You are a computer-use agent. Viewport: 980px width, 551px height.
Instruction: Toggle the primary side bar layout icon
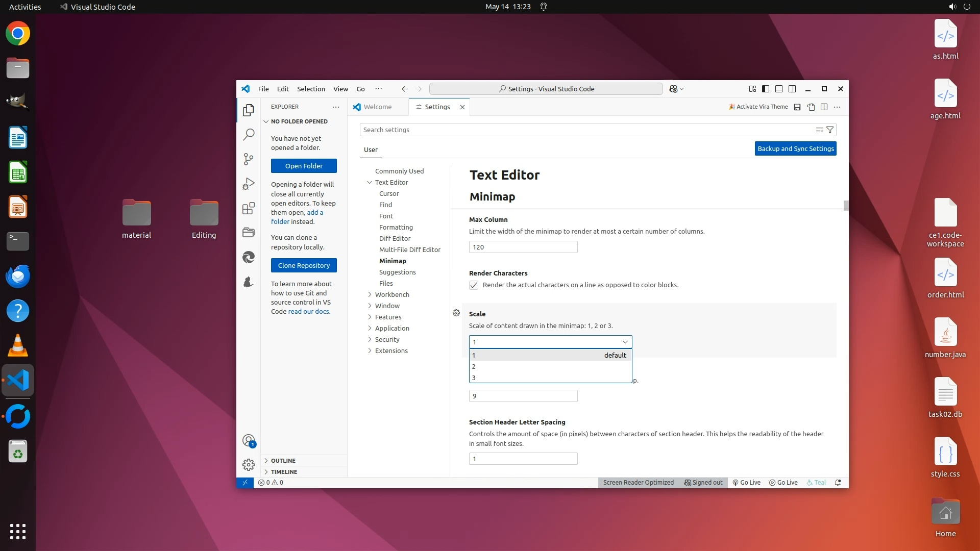766,89
